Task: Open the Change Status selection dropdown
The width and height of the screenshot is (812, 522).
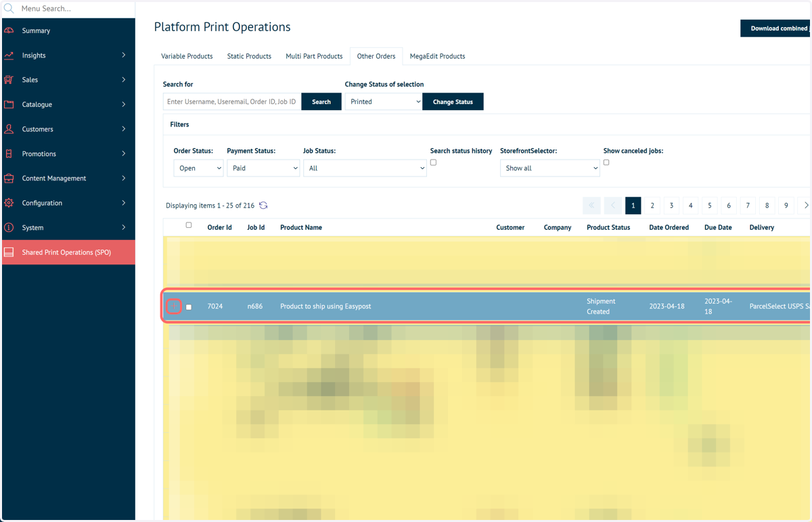Action: tap(384, 102)
